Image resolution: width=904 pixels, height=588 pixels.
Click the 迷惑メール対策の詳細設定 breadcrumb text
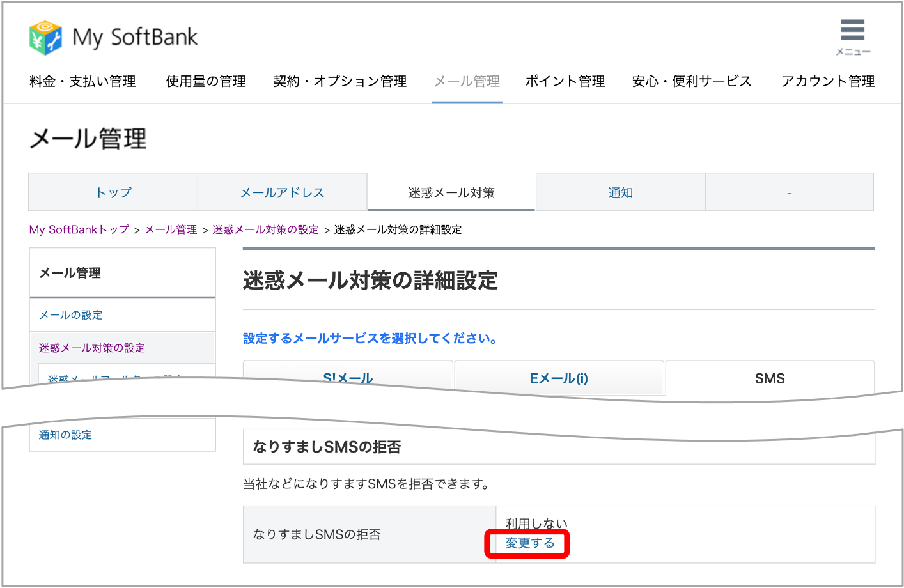[x=398, y=229]
